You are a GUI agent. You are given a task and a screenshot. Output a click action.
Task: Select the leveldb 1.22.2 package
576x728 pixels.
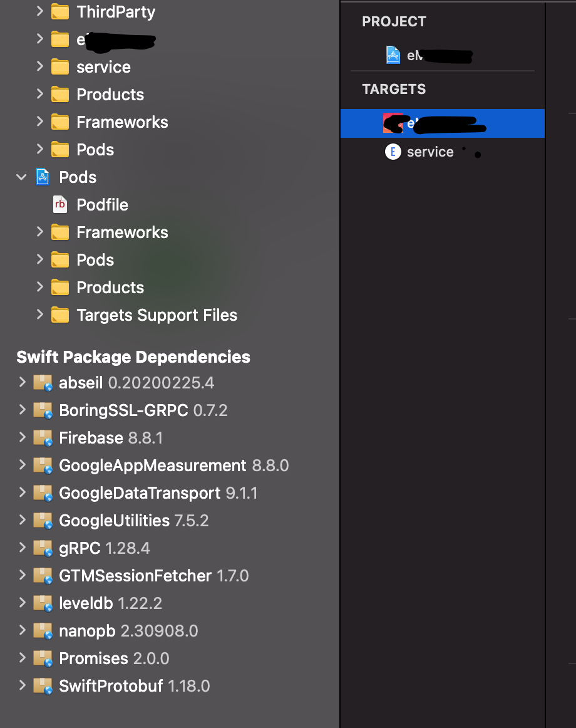110,603
